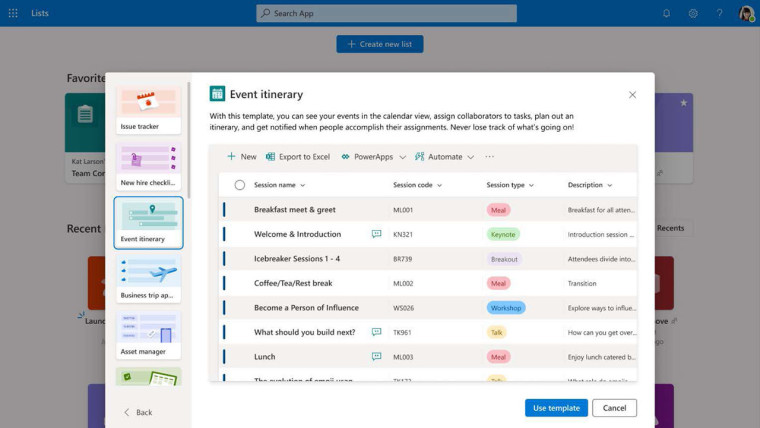Click the Use template button

(x=556, y=408)
